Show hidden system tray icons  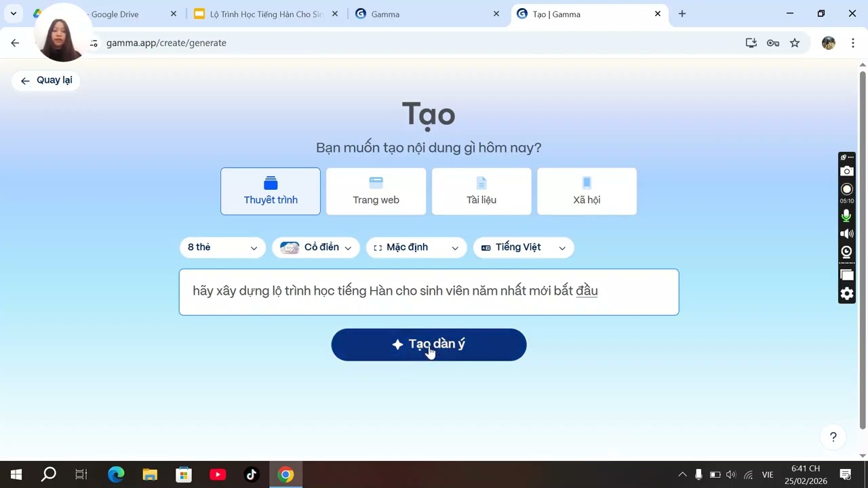click(682, 474)
